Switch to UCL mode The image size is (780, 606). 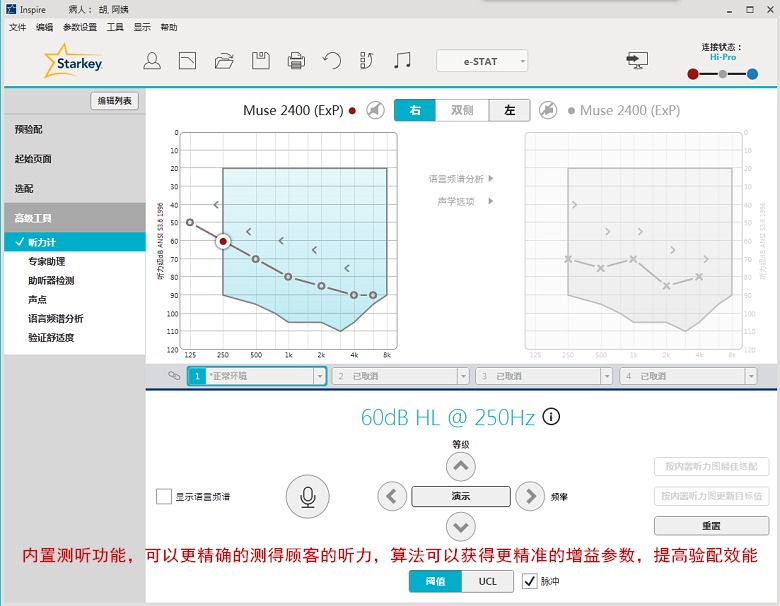[487, 581]
